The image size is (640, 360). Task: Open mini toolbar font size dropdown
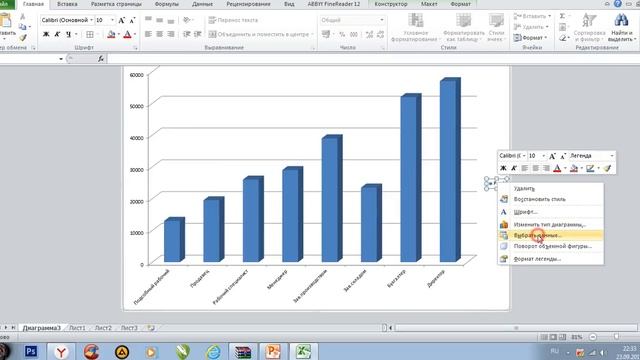coord(543,156)
